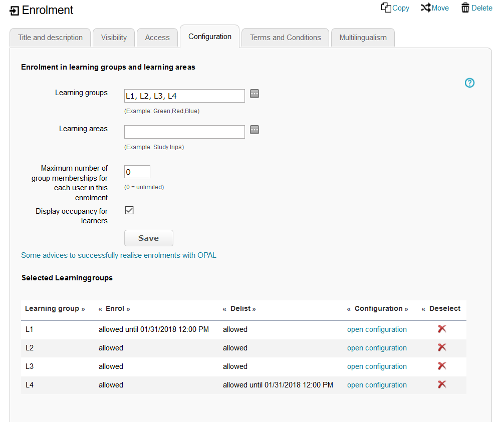Go to the Multilingualism tab

[363, 38]
